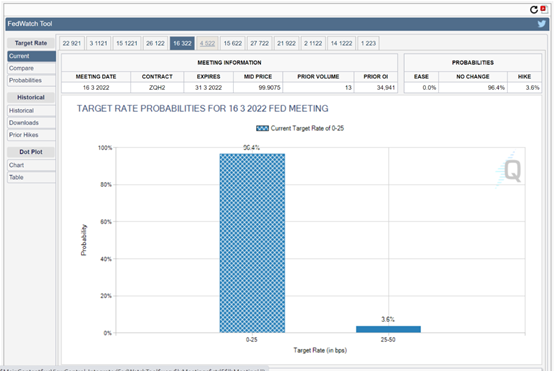Open Probabilities under Target Rate
The height and width of the screenshot is (371, 554).
[31, 80]
